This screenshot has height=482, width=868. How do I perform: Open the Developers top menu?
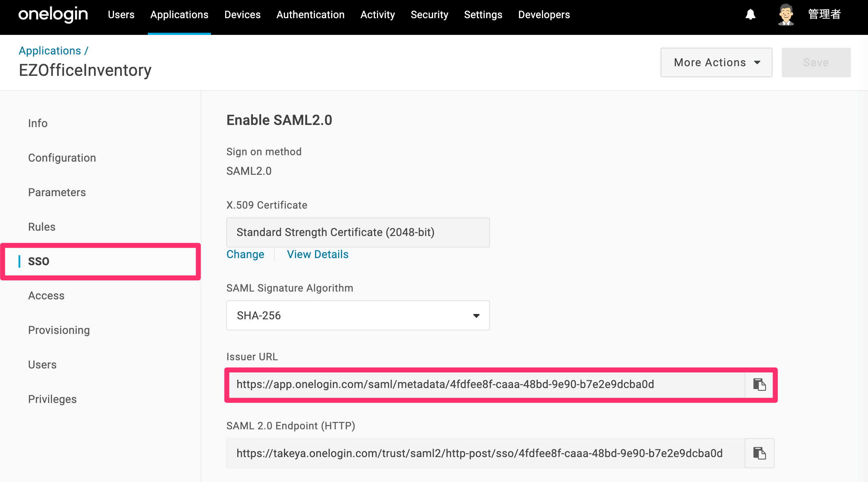click(x=544, y=15)
